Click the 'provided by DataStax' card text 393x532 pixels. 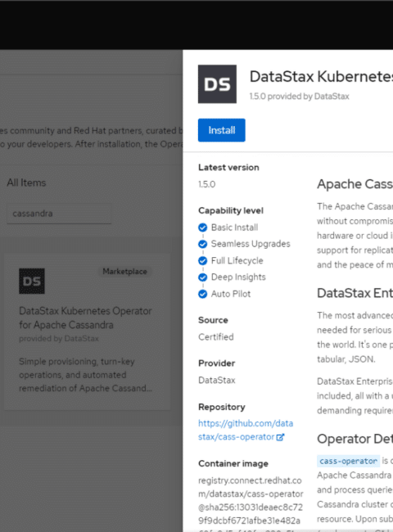tap(59, 338)
